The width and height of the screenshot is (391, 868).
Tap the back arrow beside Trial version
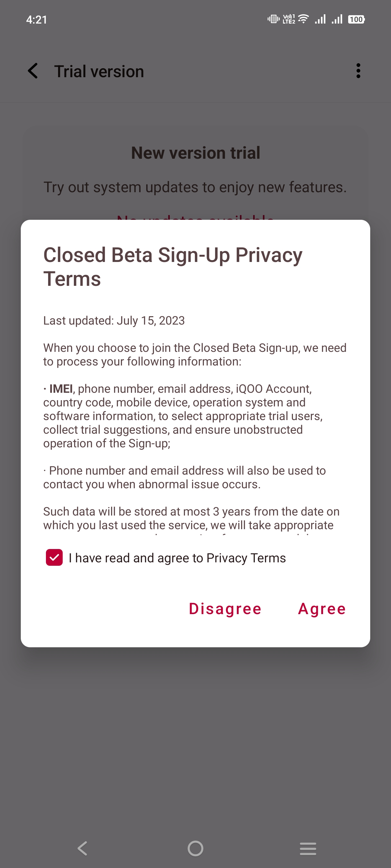click(x=33, y=71)
